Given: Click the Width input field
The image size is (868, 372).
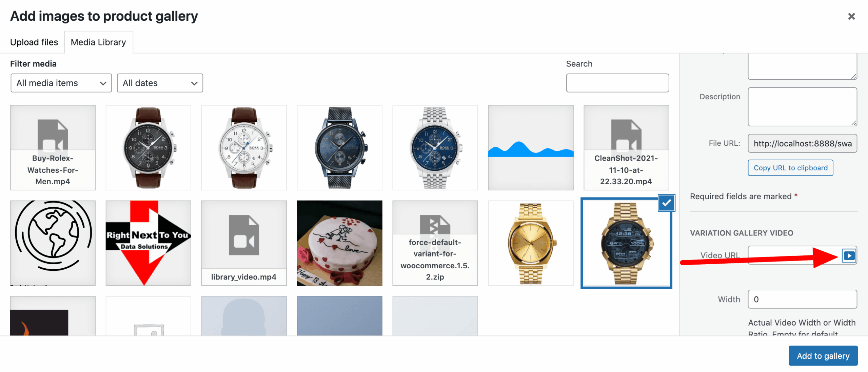Looking at the screenshot, I should pyautogui.click(x=803, y=299).
